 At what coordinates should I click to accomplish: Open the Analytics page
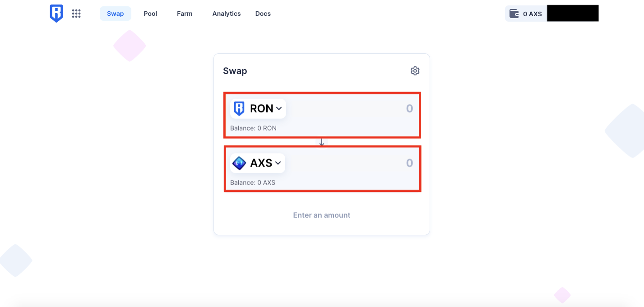pos(227,14)
